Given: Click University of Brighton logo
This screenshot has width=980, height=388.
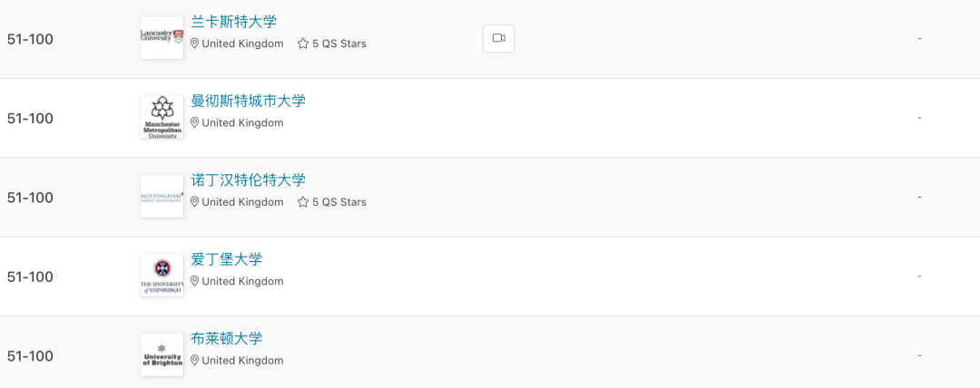Looking at the screenshot, I should pyautogui.click(x=162, y=354).
